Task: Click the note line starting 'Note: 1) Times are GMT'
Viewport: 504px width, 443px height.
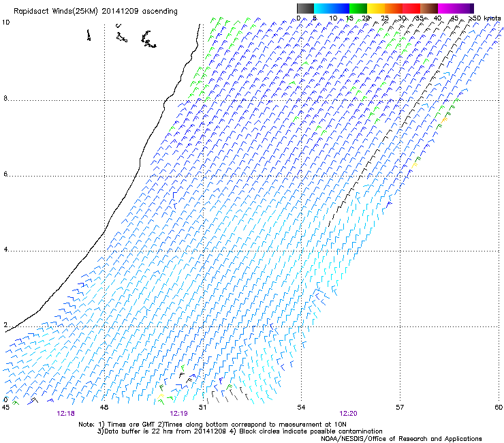Action: point(212,425)
